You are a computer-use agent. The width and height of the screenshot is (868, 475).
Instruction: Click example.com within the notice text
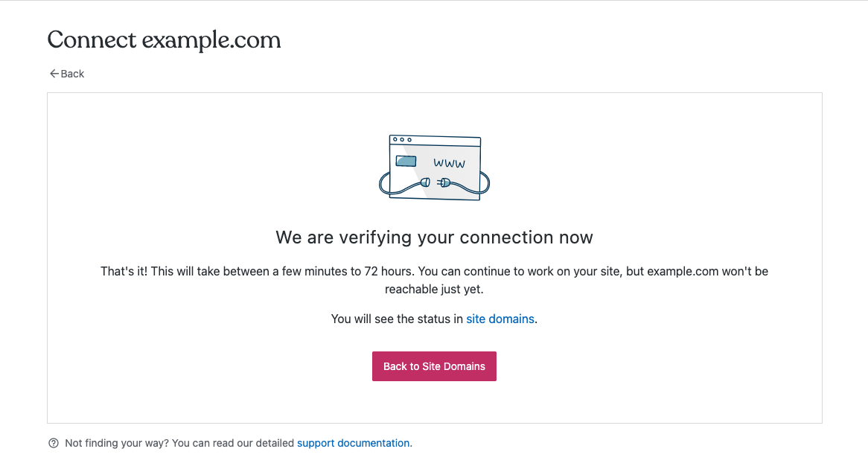(681, 271)
